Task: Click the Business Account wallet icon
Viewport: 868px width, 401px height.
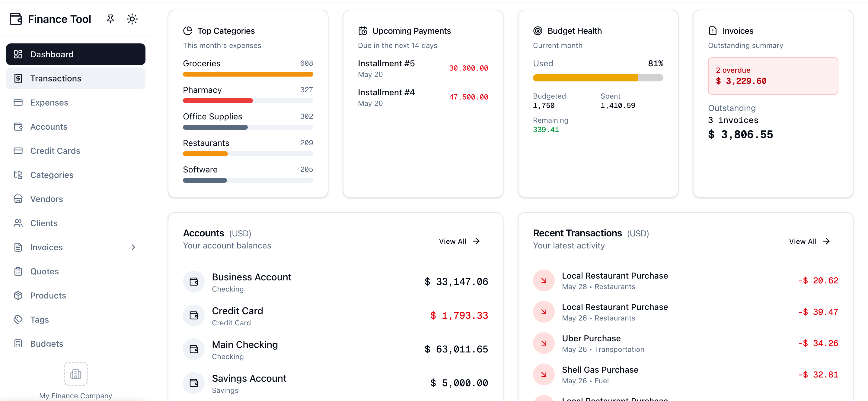Action: pos(194,282)
